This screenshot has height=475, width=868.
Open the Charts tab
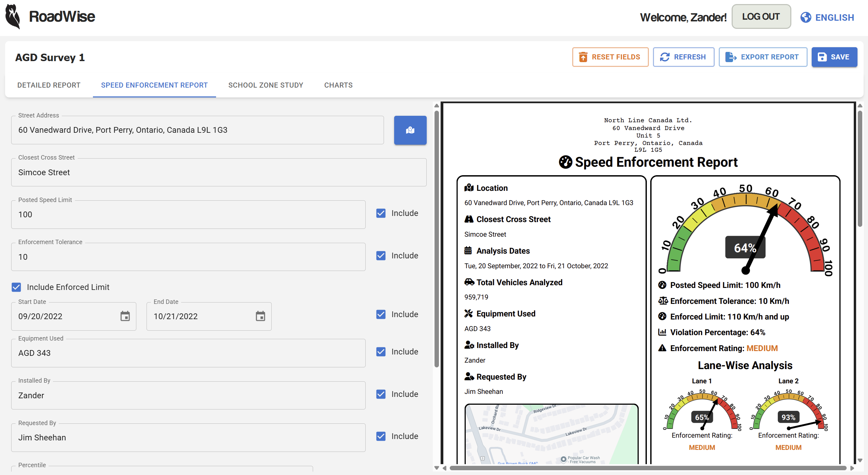tap(338, 85)
